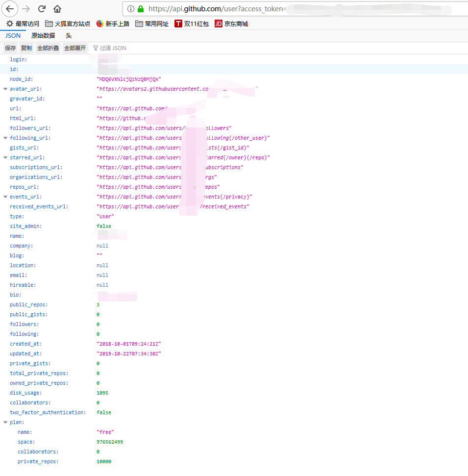Click the subscriptions_url key
This screenshot has height=476, width=468.
(x=36, y=167)
